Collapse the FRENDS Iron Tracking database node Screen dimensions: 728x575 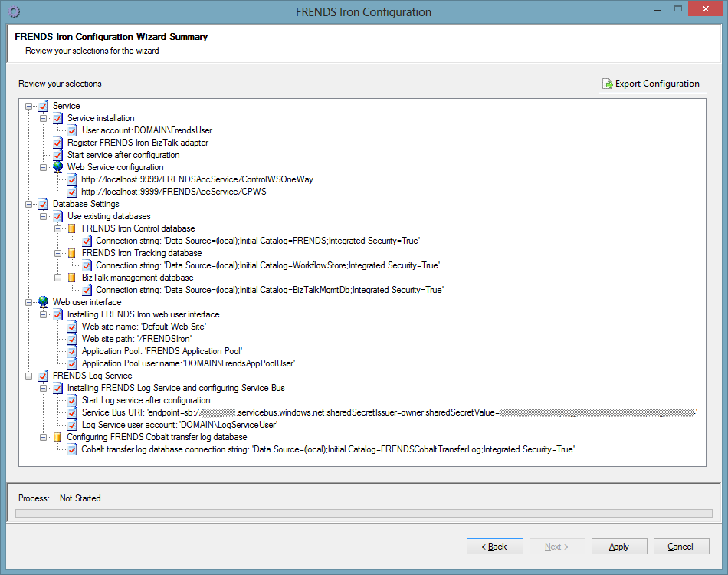[x=58, y=253]
